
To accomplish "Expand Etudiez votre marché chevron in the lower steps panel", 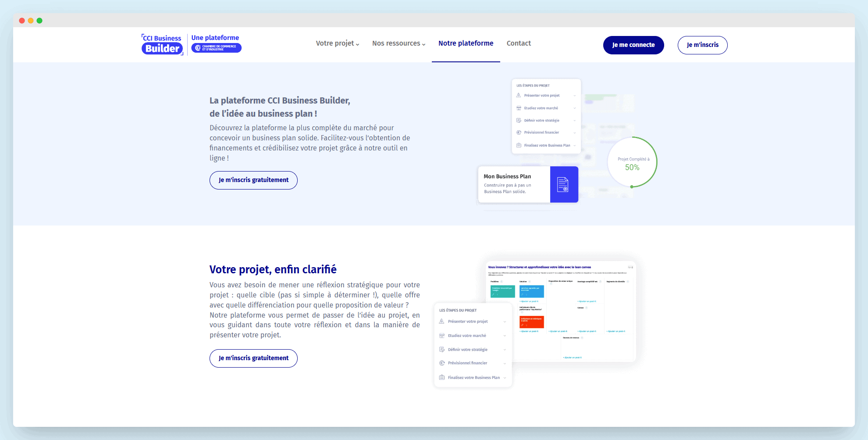I will [x=505, y=336].
